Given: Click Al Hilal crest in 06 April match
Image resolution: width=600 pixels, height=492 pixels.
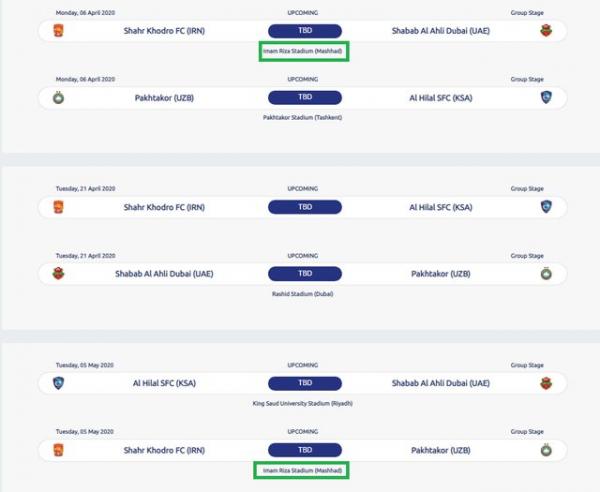Looking at the screenshot, I should pos(545,98).
